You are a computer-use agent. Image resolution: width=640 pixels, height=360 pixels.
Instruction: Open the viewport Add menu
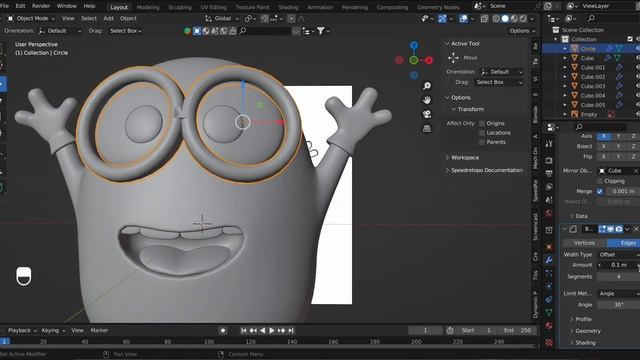point(108,18)
